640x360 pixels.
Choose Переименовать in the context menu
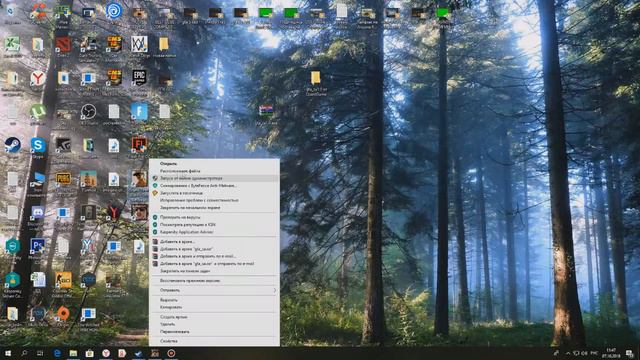215,331
